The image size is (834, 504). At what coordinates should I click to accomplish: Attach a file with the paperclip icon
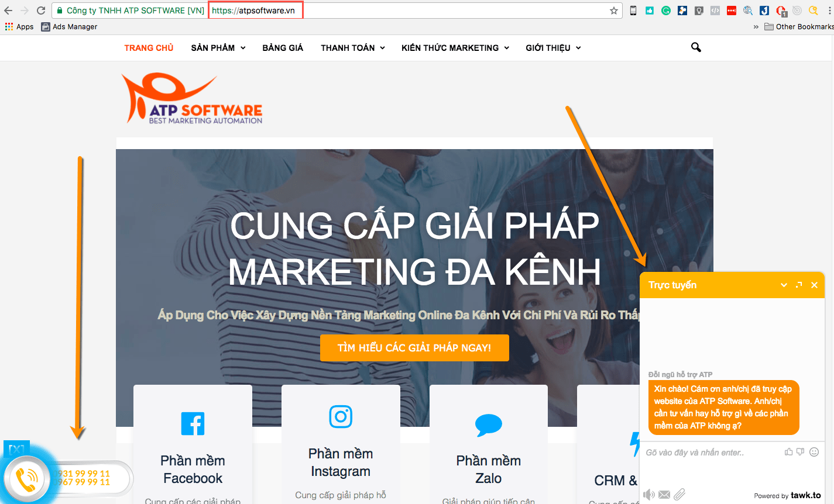[679, 495]
